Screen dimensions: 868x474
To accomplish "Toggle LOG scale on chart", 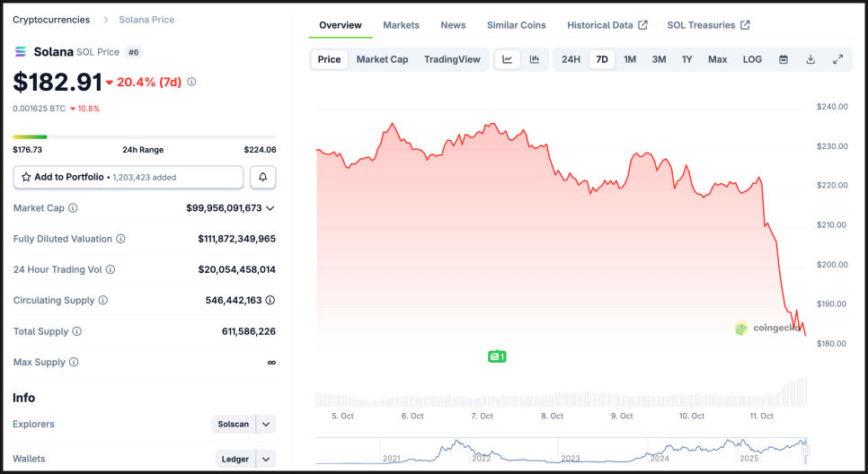I will [x=752, y=59].
